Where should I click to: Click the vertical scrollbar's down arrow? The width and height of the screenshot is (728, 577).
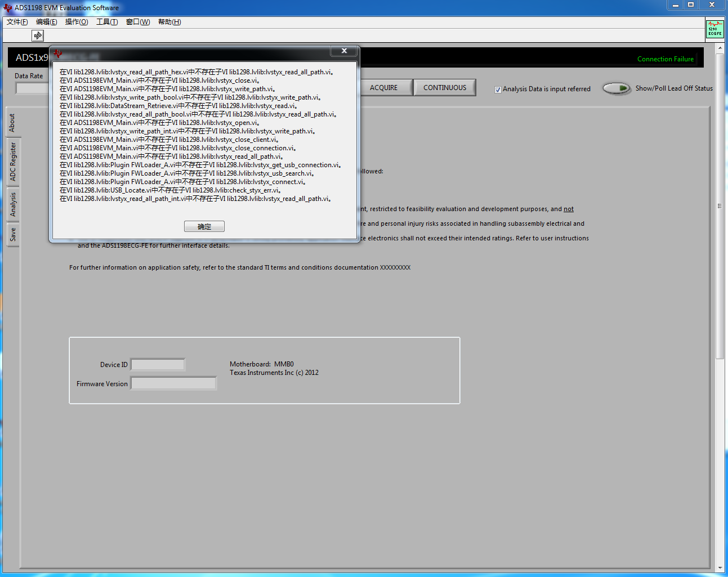(720, 568)
